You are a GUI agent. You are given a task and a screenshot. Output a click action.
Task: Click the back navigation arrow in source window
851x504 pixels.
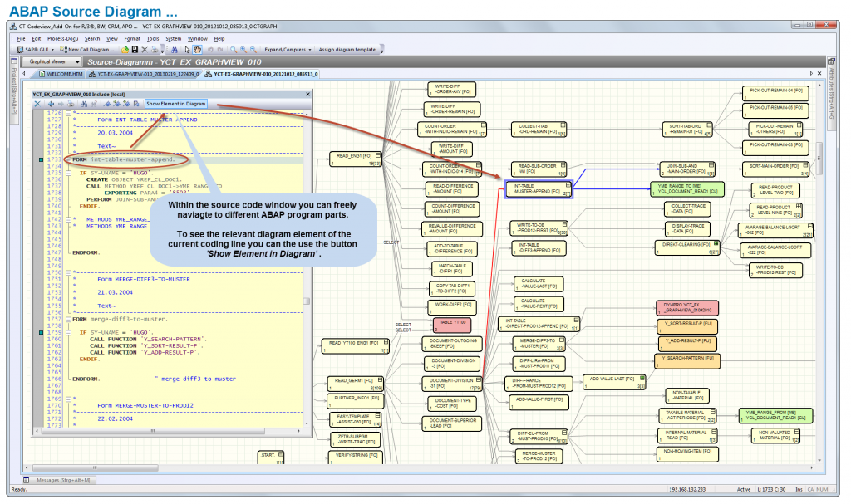point(51,103)
